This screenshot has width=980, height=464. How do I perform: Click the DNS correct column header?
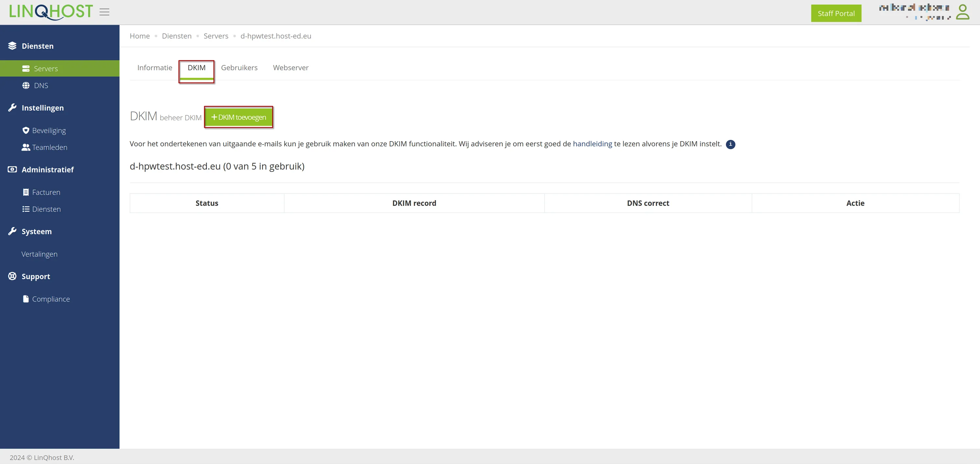point(648,203)
